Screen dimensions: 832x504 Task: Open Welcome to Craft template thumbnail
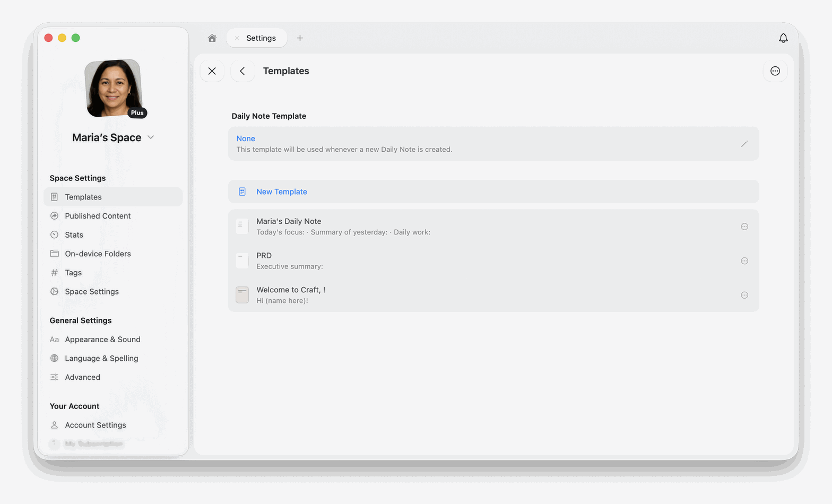click(242, 295)
